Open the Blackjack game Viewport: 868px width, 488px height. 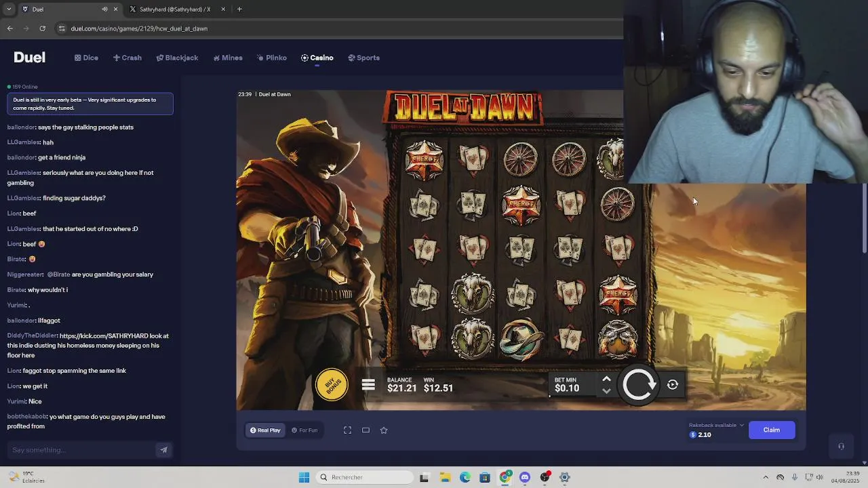pyautogui.click(x=177, y=58)
